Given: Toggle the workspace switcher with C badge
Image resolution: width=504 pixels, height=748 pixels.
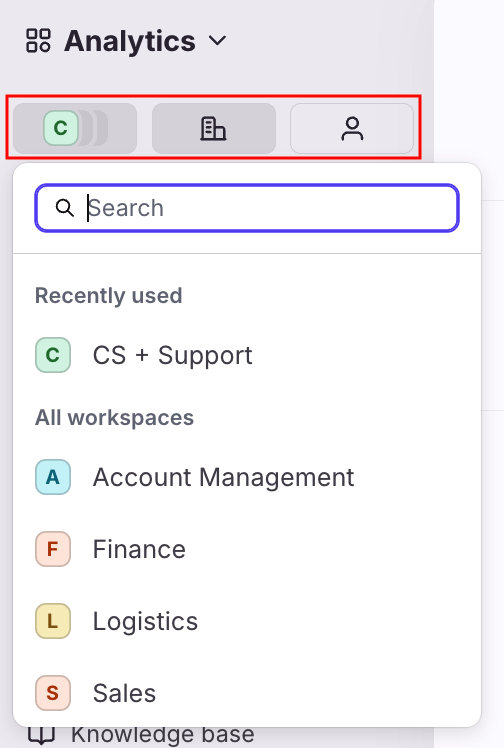Looking at the screenshot, I should click(x=75, y=128).
